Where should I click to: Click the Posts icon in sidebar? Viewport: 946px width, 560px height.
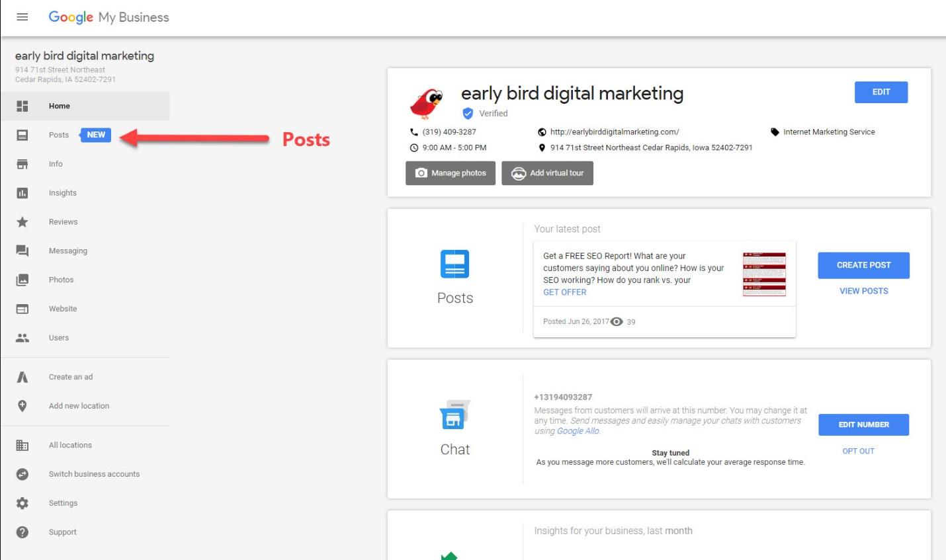click(x=22, y=135)
